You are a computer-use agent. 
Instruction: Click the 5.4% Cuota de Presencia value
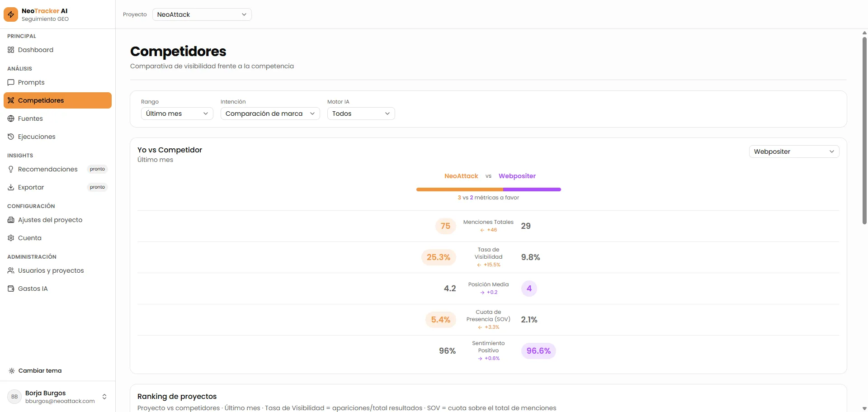point(440,320)
